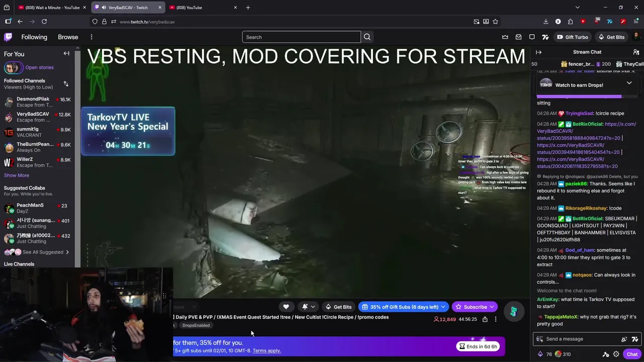644x362 pixels.
Task: Click the browser address bar URL
Action: [x=147, y=22]
